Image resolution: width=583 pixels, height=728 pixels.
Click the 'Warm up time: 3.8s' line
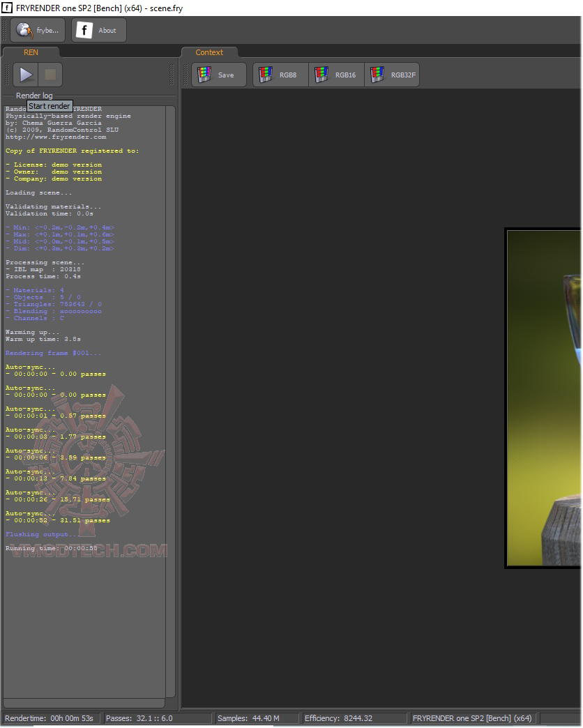point(43,339)
